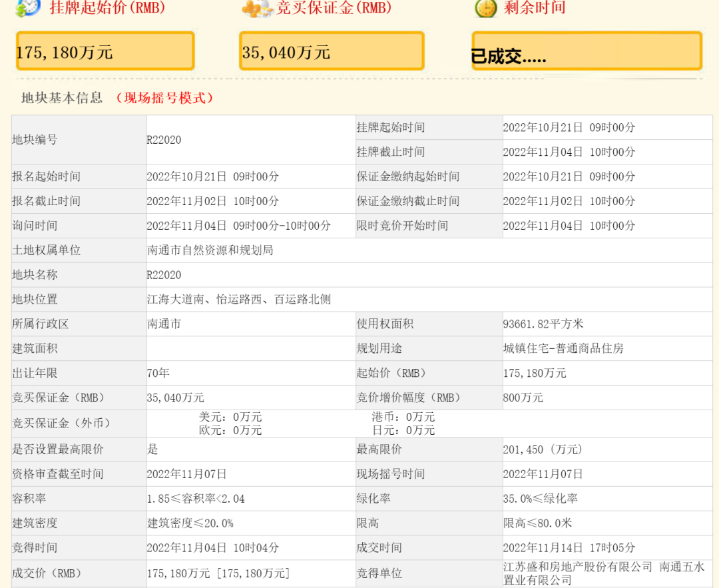
Task: Click the 所属行政区 value 南通市
Action: (164, 324)
